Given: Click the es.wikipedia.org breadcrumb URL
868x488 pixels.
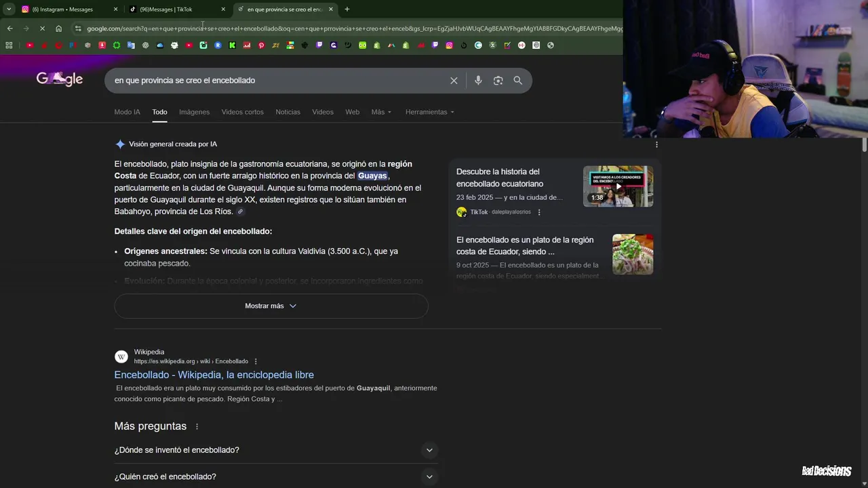Looking at the screenshot, I should point(191,362).
